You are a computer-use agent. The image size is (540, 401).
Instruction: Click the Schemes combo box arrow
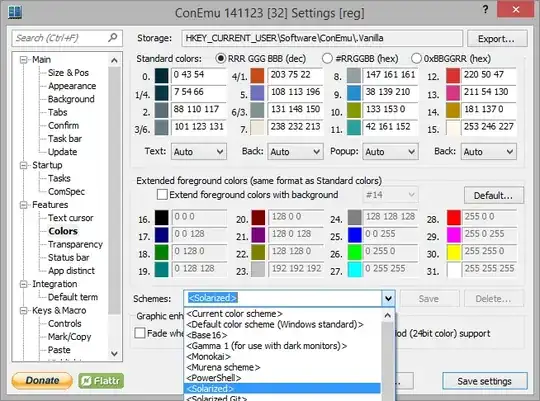click(x=388, y=298)
